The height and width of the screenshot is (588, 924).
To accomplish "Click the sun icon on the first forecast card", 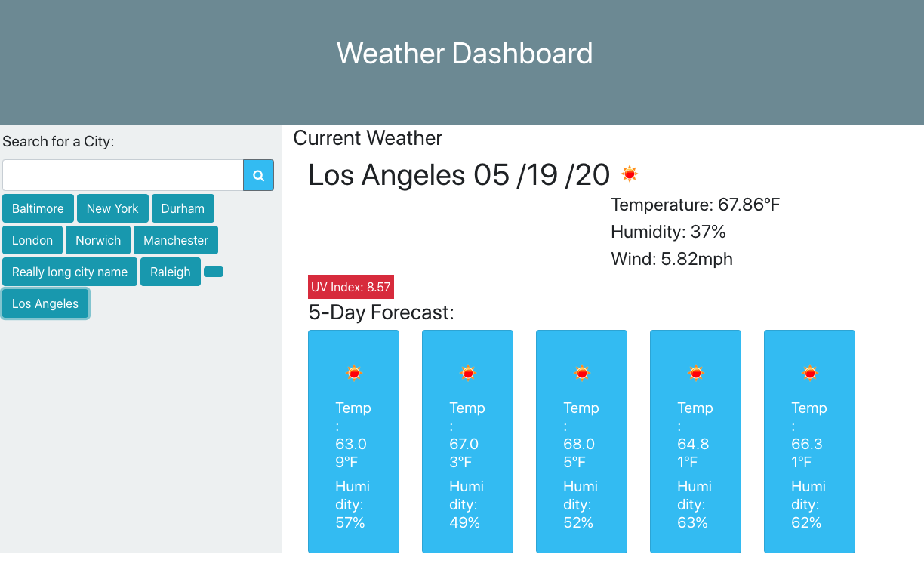I will pos(353,372).
